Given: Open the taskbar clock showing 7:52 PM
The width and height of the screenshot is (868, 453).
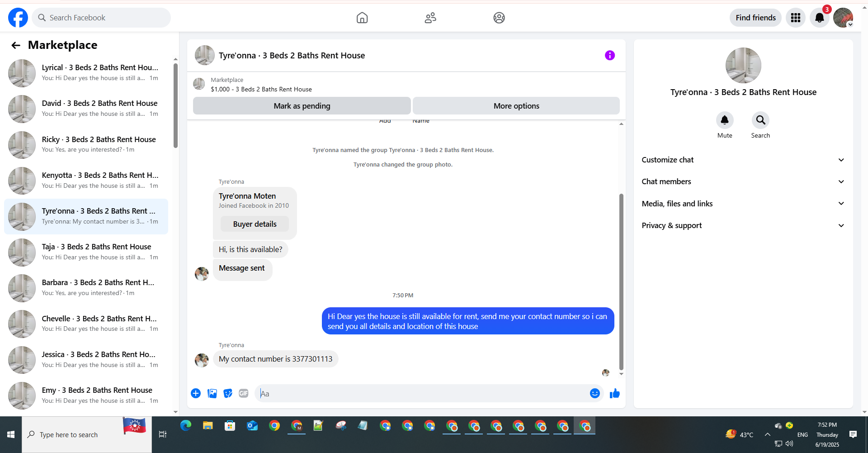Looking at the screenshot, I should click(827, 434).
